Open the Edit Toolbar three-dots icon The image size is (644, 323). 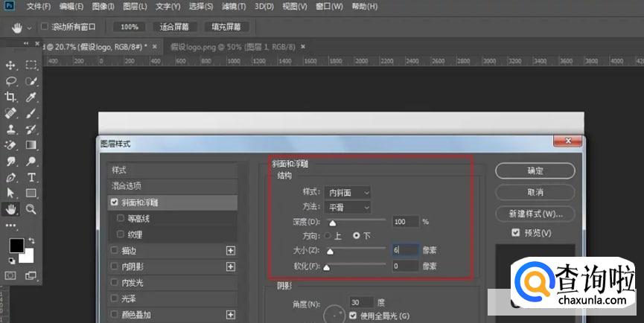(x=10, y=226)
